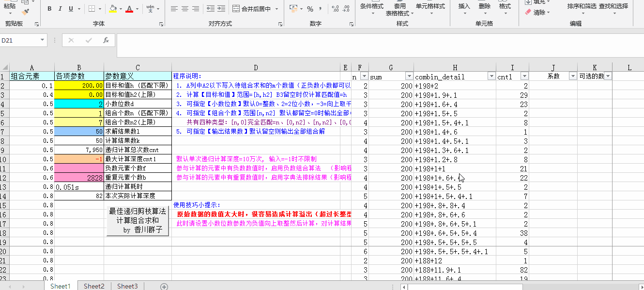
Task: Open the n column filter dropdown
Action: [x=364, y=76]
